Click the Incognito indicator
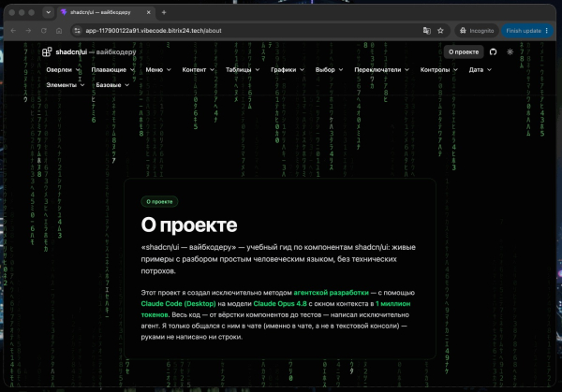Image resolution: width=562 pixels, height=392 pixels. tap(477, 31)
